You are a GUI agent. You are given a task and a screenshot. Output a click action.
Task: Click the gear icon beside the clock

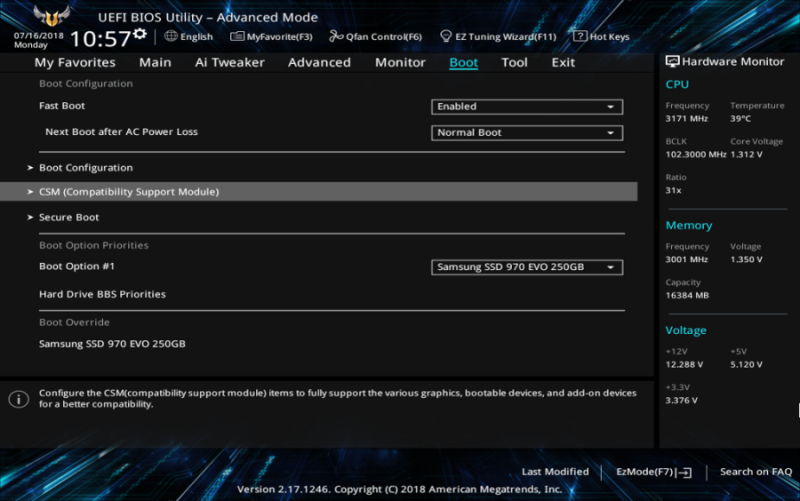140,35
